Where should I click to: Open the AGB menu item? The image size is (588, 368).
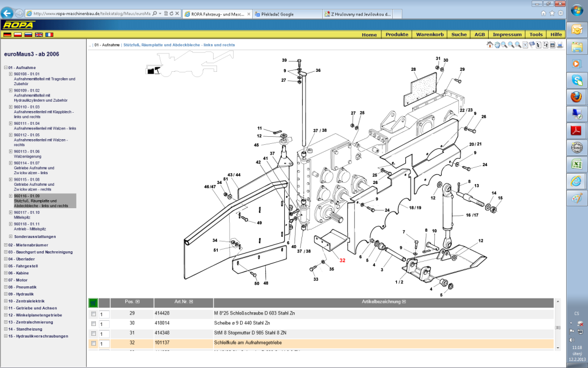pyautogui.click(x=479, y=34)
